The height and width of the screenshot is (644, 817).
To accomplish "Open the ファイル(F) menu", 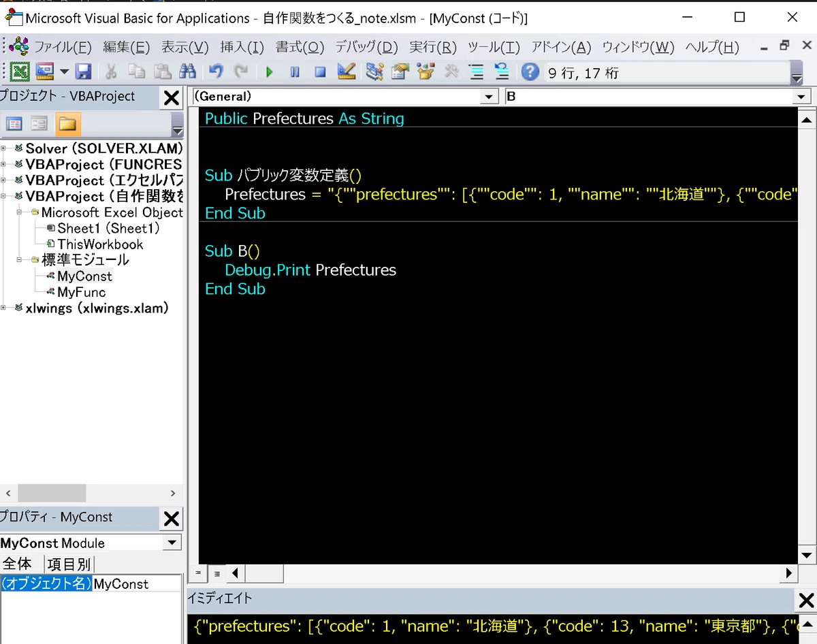I will tap(63, 47).
